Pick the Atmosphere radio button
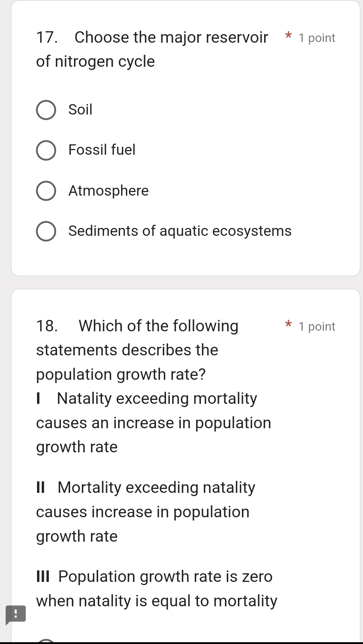 [46, 191]
